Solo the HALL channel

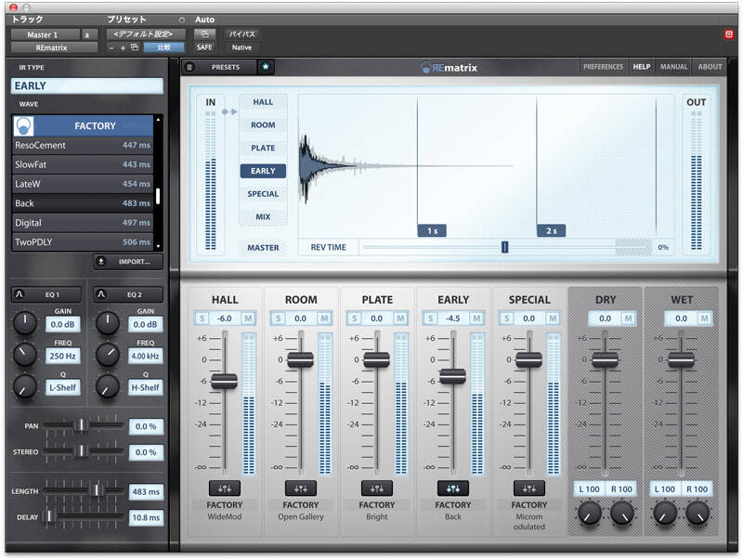[x=202, y=319]
